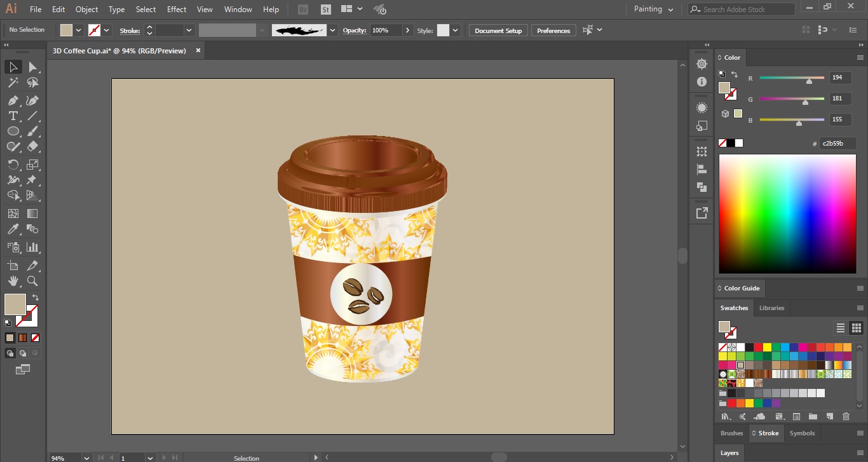Select the Type tool
This screenshot has width=868, height=462.
point(13,116)
